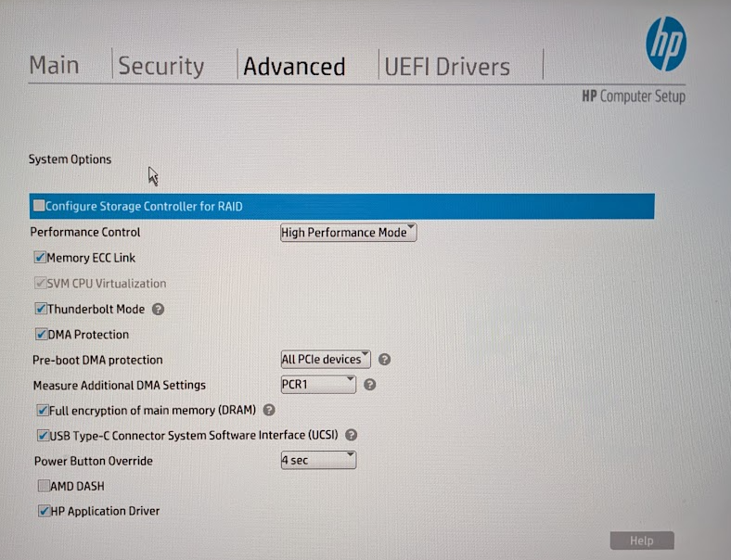Change Power Button Override 4 sec dropdown
This screenshot has height=560, width=731.
318,460
